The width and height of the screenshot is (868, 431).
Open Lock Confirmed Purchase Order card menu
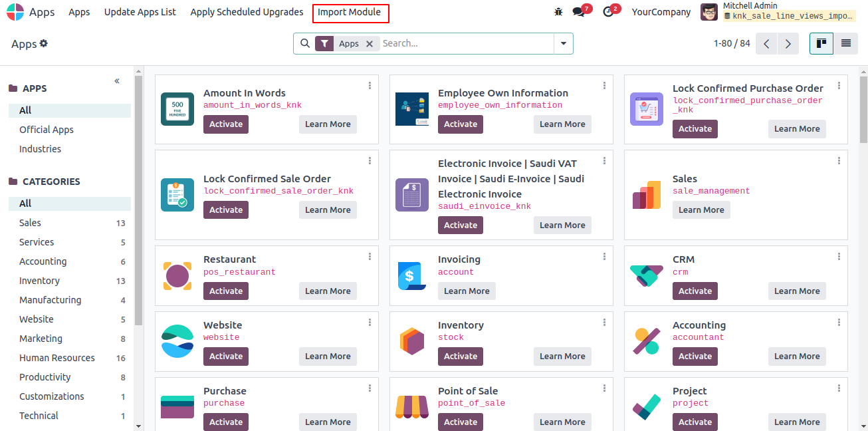pos(839,86)
